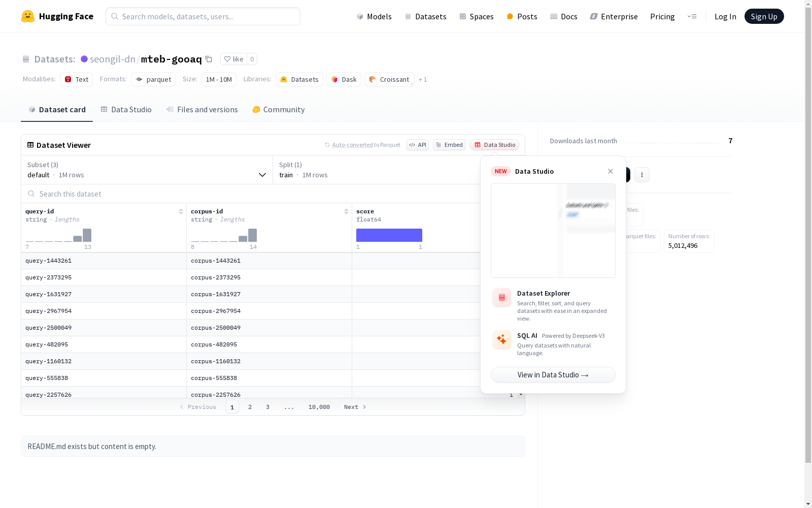
Task: Show the +1 additional libraries
Action: click(423, 79)
